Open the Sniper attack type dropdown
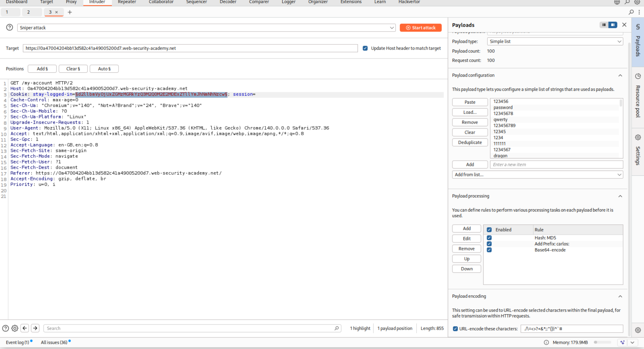 pos(206,28)
